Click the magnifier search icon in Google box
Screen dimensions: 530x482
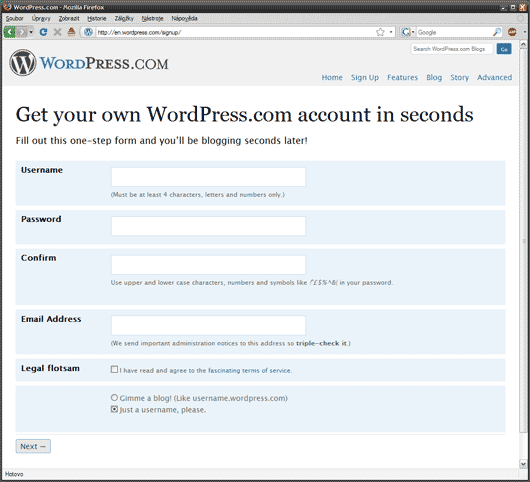(497, 32)
